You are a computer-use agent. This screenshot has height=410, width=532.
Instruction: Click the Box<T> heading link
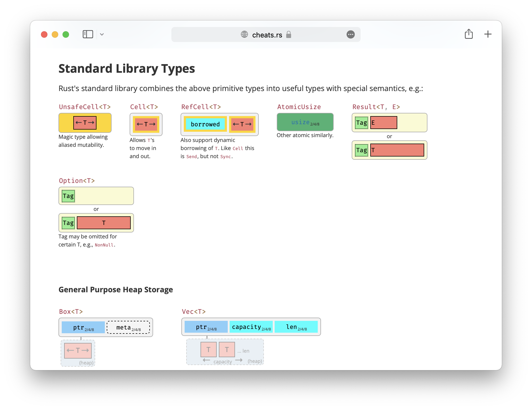coord(71,312)
